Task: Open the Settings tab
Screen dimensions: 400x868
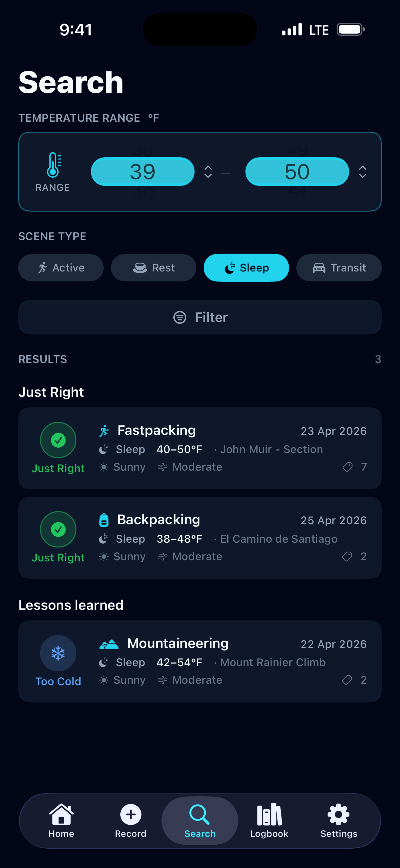Action: (338, 820)
